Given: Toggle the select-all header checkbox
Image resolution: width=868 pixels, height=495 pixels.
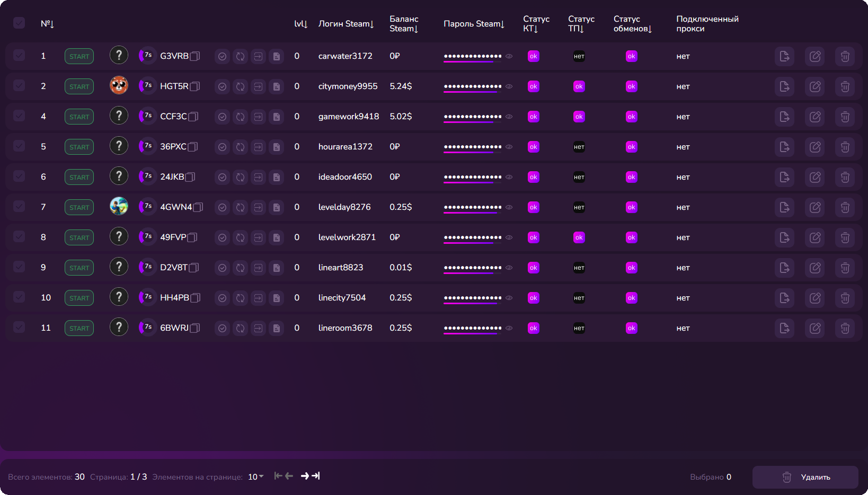Looking at the screenshot, I should pos(19,23).
